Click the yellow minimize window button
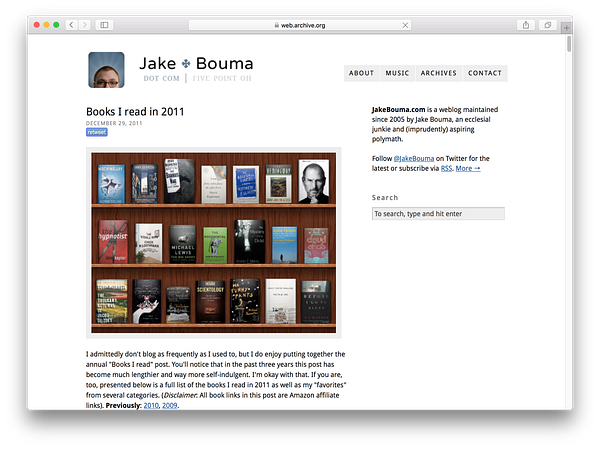600x449 pixels. 46,25
